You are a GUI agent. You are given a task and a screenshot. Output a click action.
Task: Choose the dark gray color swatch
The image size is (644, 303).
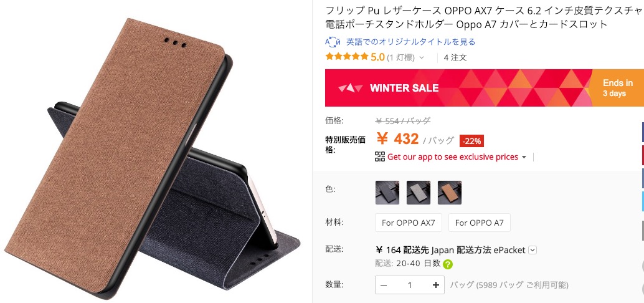(x=387, y=193)
